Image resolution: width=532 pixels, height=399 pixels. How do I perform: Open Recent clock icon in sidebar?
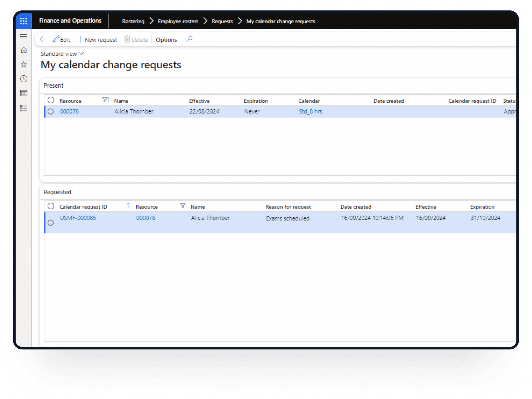pos(24,79)
